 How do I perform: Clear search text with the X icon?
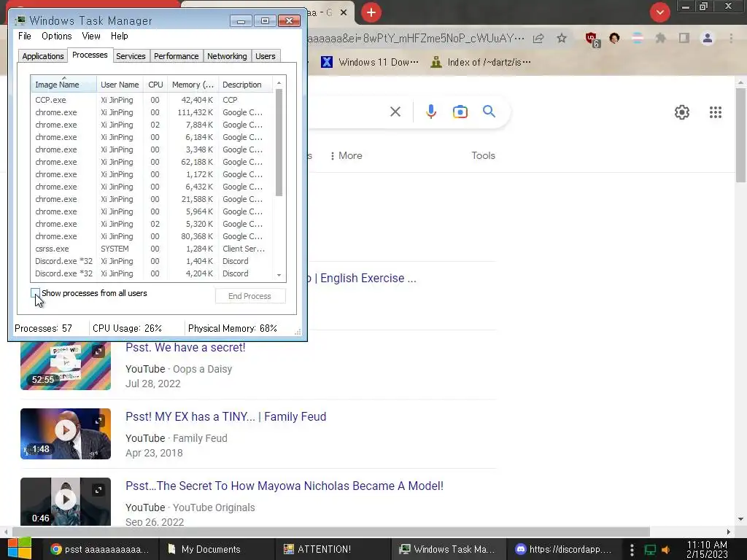(395, 112)
